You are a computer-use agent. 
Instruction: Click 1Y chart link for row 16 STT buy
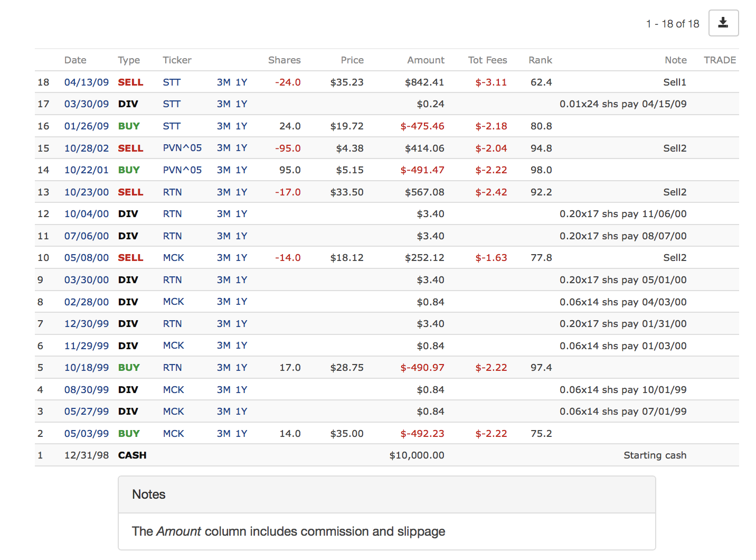click(241, 126)
